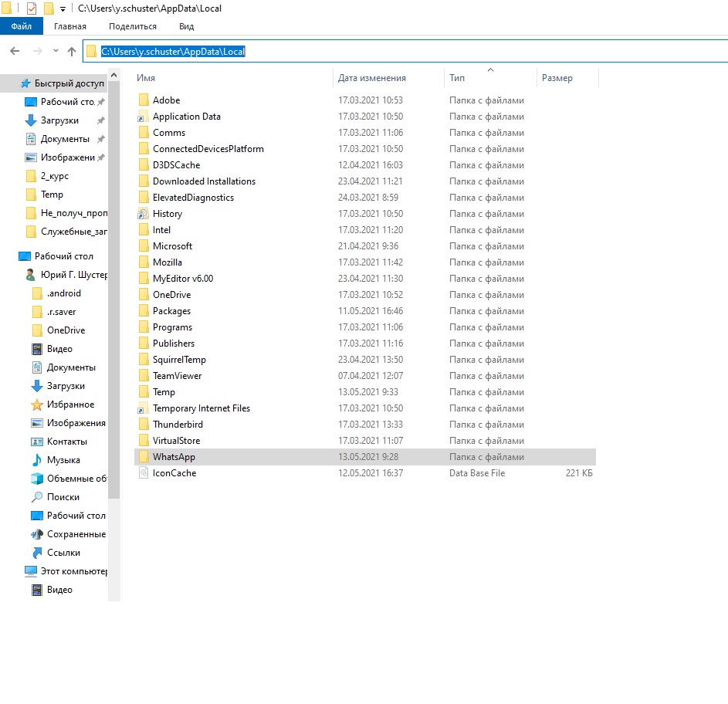728x704 pixels.
Task: Click the TeamViewer folder icon
Action: pos(144,376)
